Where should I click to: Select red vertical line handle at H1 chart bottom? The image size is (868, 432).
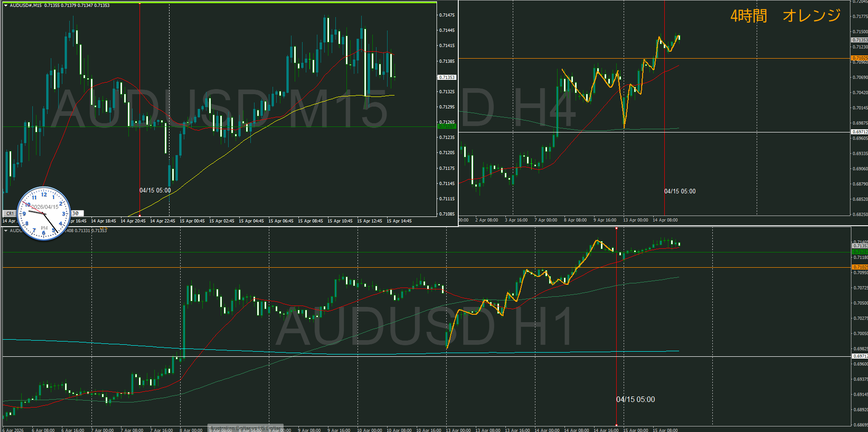pyautogui.click(x=616, y=425)
